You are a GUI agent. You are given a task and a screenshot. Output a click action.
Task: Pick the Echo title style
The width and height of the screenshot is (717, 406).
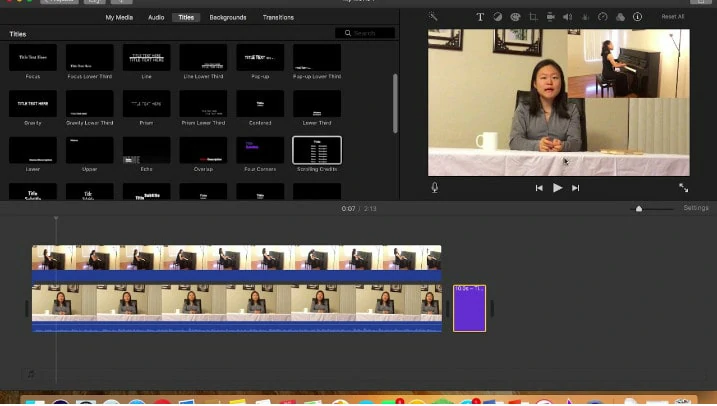tap(146, 150)
